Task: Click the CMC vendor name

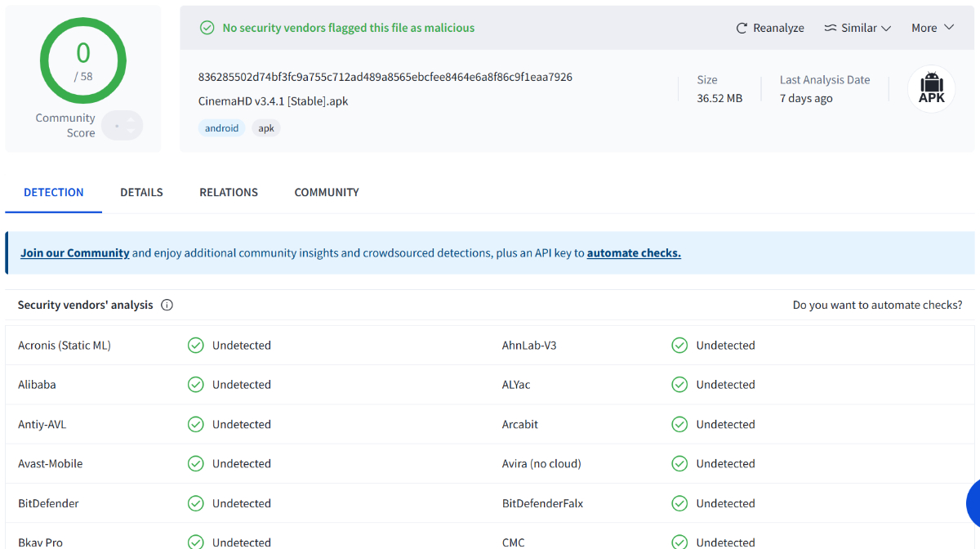Action: click(514, 542)
